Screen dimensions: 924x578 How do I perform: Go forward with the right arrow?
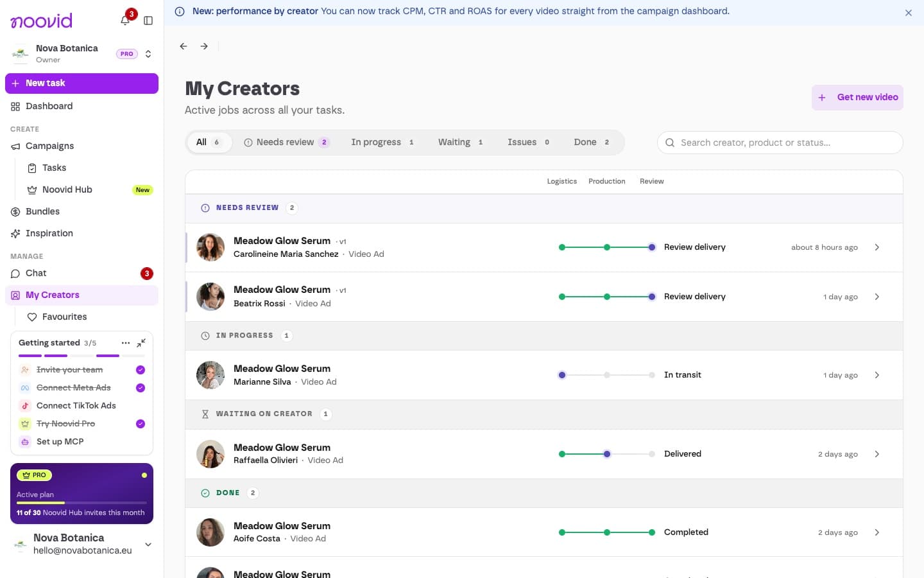pos(204,46)
